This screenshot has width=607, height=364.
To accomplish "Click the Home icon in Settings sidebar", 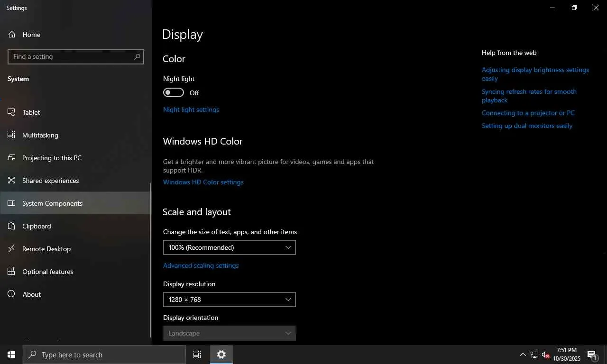I will [12, 35].
